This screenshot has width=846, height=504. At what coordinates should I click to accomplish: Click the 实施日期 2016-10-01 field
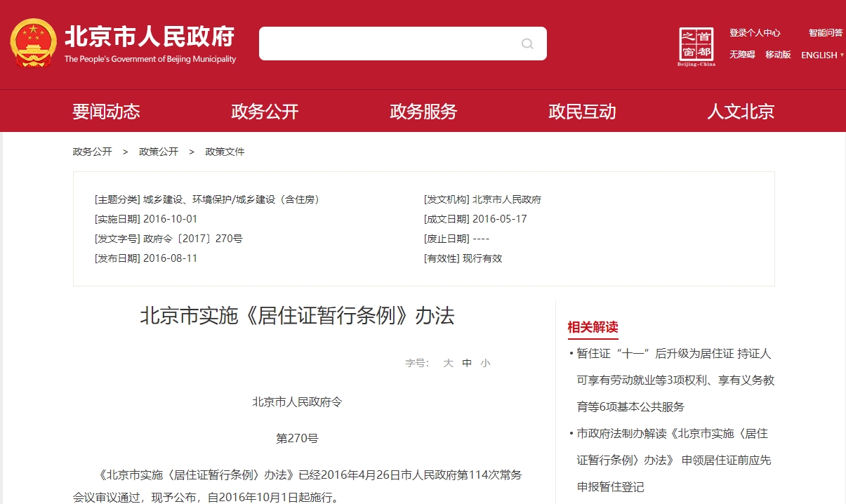click(146, 219)
